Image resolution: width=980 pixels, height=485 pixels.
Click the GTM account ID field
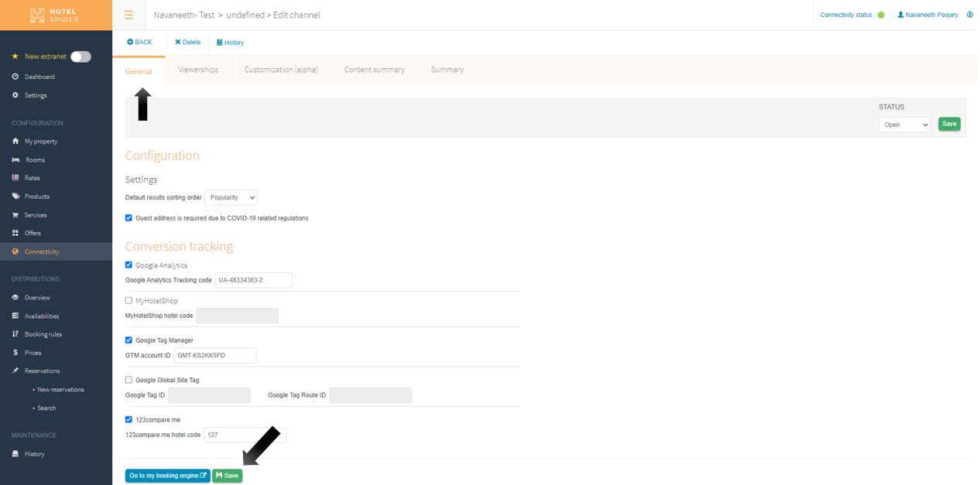214,356
